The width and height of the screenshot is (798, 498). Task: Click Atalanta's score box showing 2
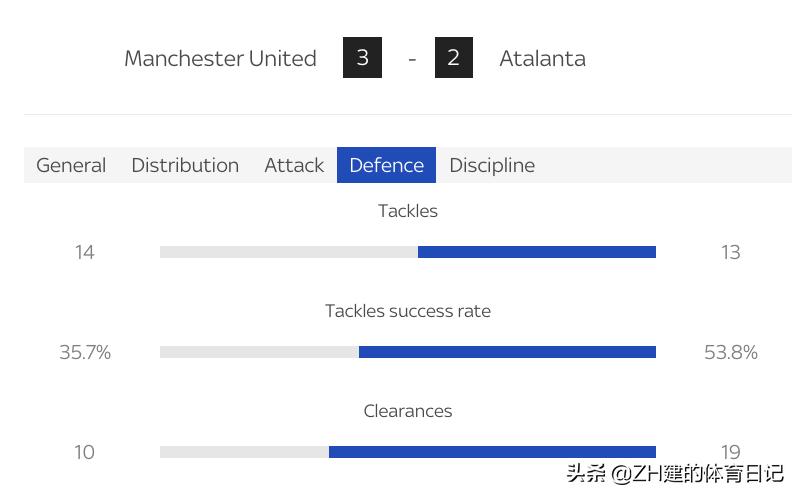click(x=453, y=58)
